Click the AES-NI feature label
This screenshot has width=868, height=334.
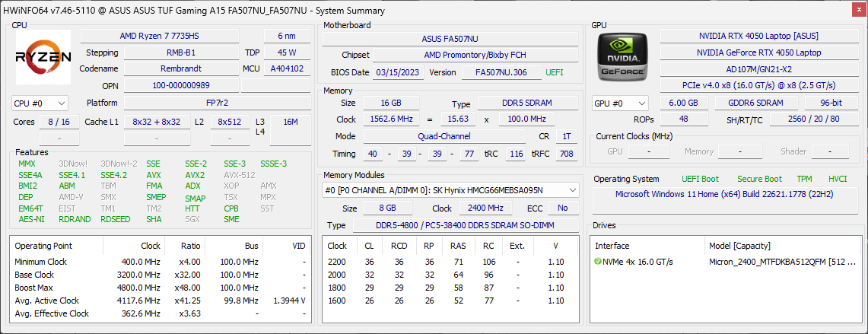click(x=31, y=219)
